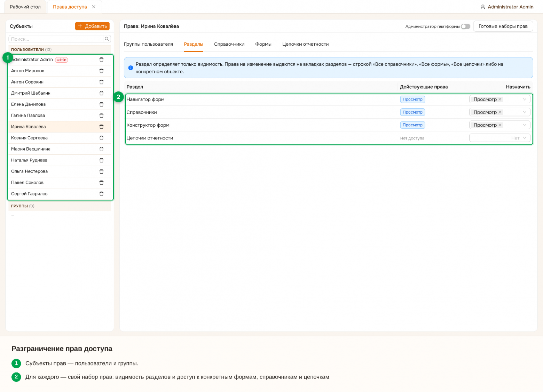Close the Права доступа tab

click(94, 7)
